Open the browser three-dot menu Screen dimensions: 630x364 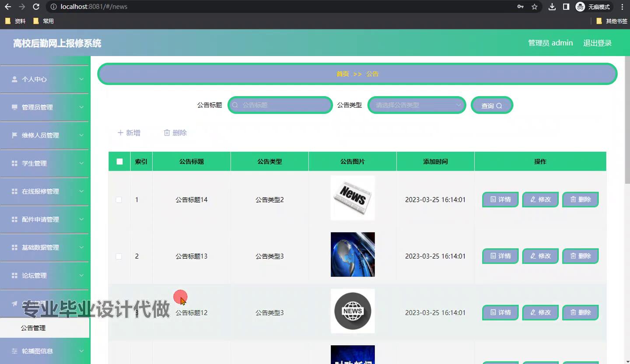point(622,7)
